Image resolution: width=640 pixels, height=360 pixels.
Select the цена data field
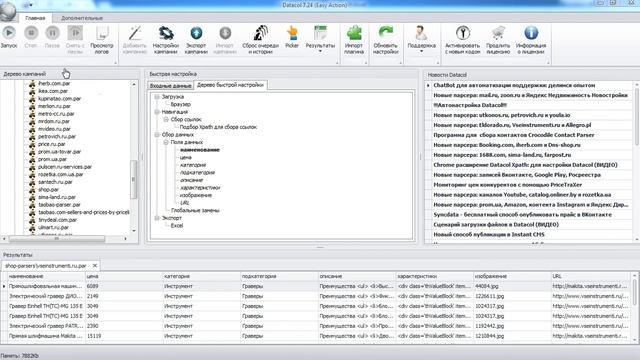coord(185,157)
